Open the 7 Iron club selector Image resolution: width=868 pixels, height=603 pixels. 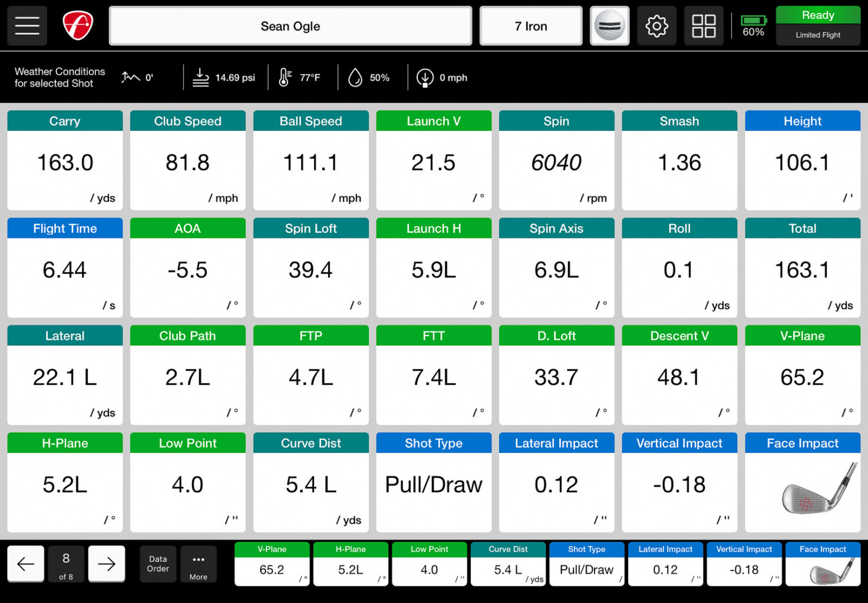click(x=530, y=25)
